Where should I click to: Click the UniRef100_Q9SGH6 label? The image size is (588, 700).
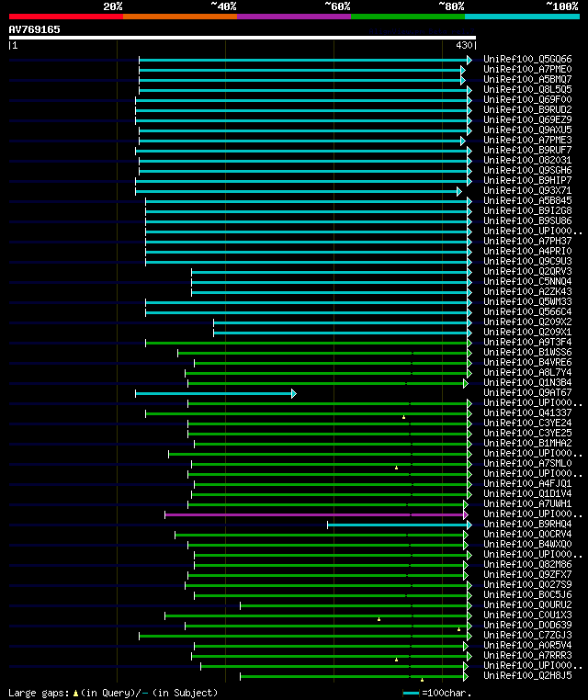tap(527, 170)
